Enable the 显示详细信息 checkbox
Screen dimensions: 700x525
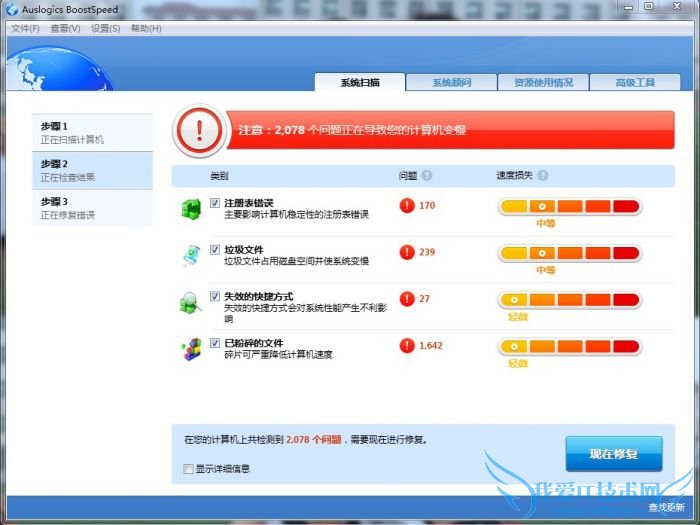[188, 469]
